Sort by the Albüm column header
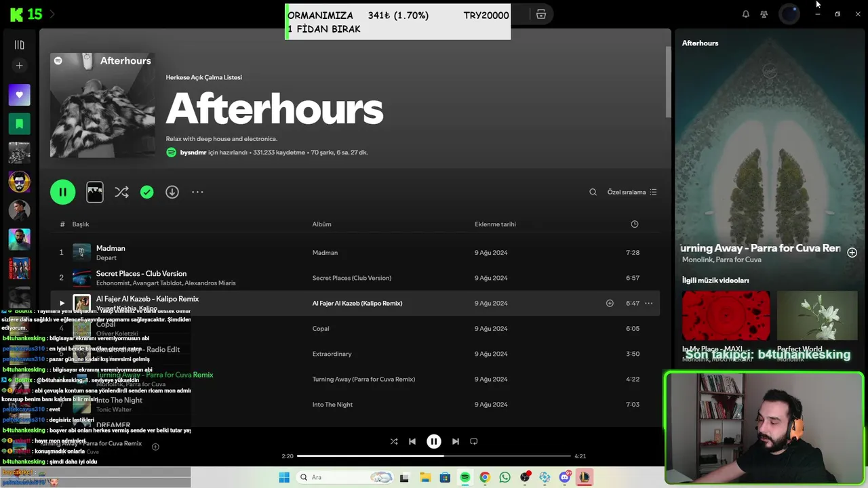This screenshot has width=868, height=488. point(321,224)
